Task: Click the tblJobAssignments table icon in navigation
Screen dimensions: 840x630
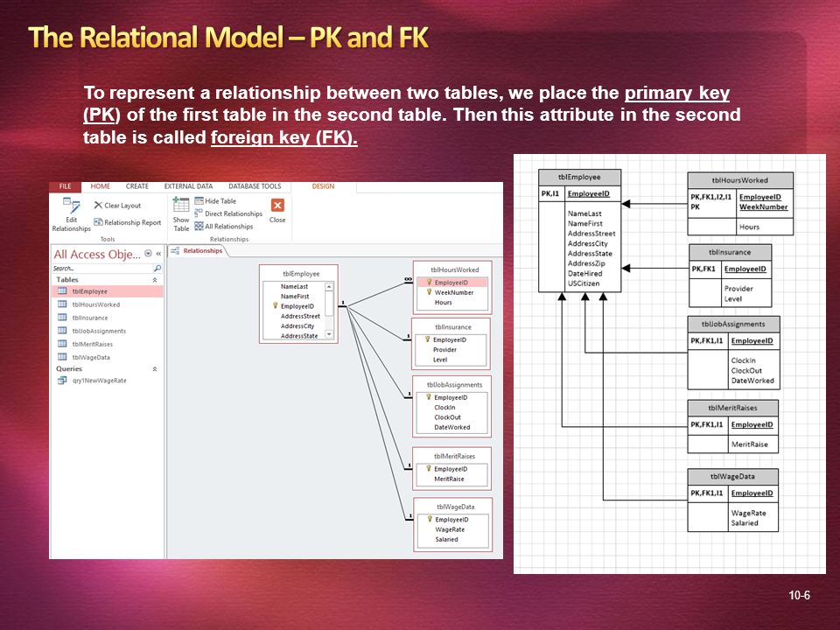Action: (62, 331)
